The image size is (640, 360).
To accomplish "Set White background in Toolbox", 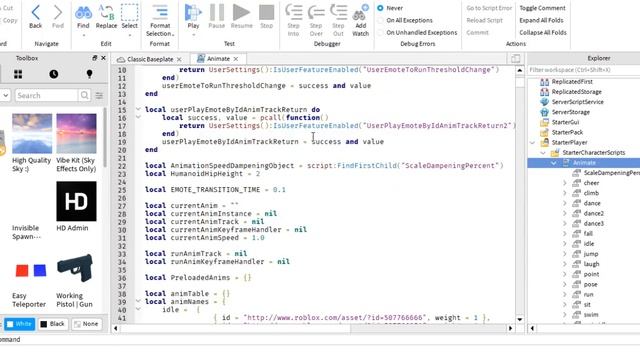I will tap(19, 324).
